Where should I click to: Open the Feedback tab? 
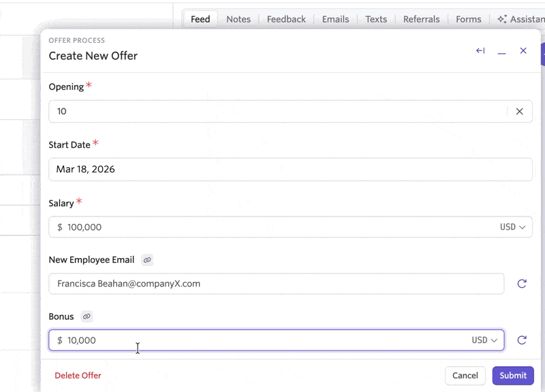click(x=286, y=19)
